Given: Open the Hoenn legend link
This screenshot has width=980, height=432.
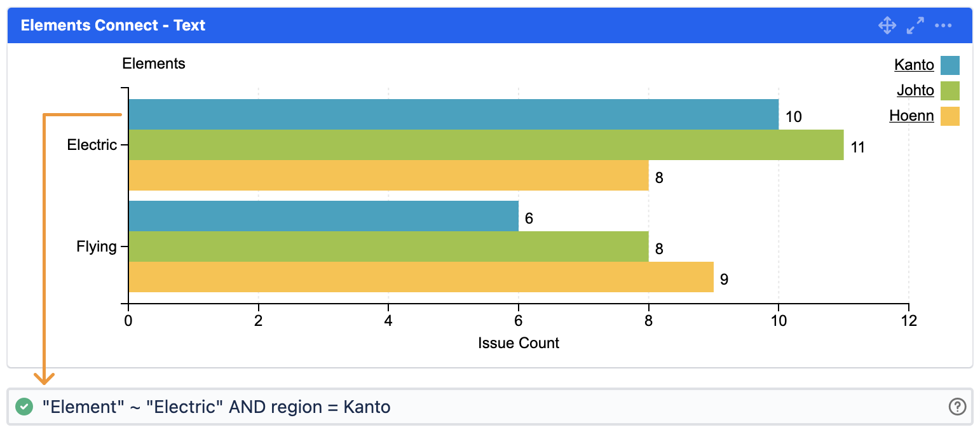Looking at the screenshot, I should pyautogui.click(x=911, y=116).
